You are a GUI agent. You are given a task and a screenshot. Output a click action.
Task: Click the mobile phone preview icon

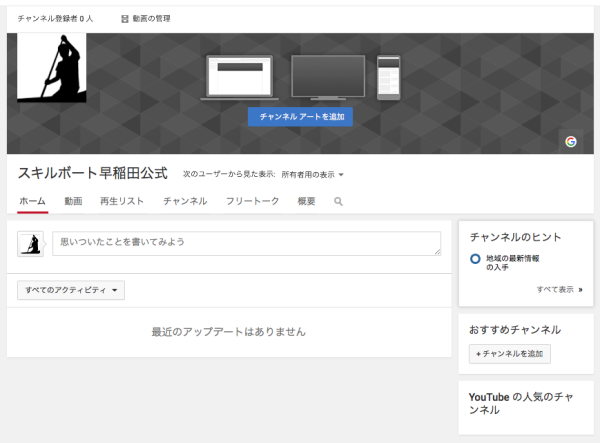point(388,78)
